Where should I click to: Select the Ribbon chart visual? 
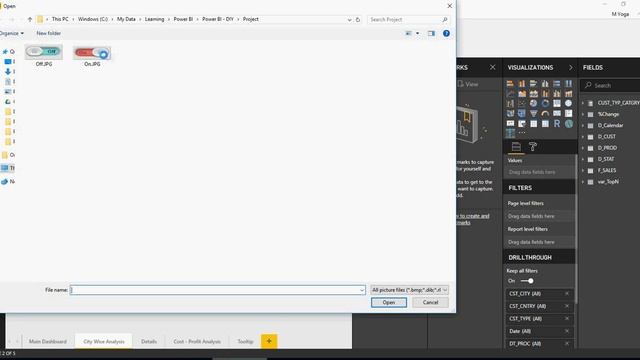pyautogui.click(x=569, y=93)
